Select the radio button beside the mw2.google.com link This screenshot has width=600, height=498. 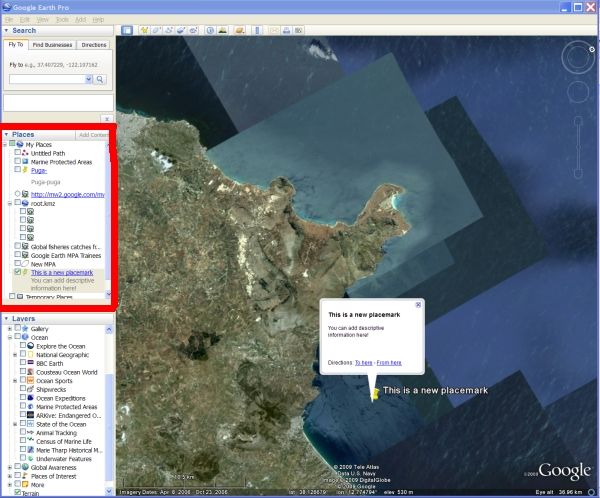(18, 194)
